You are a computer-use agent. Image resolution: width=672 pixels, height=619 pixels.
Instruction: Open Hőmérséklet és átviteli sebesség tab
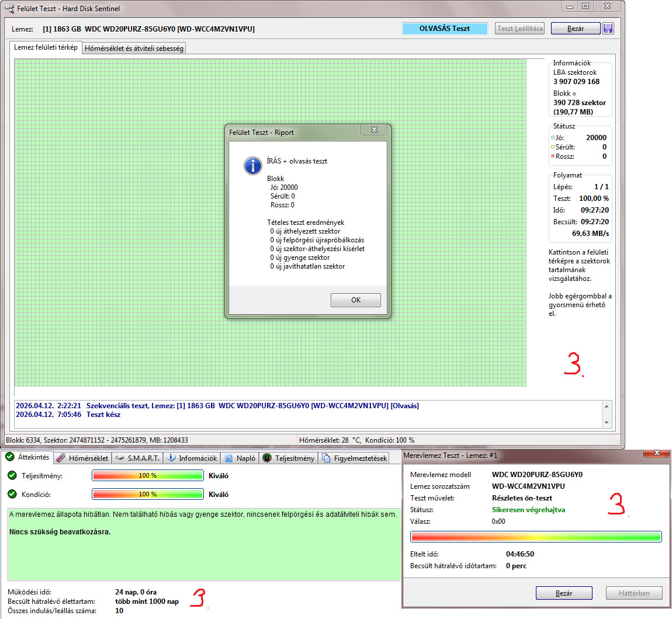[134, 48]
